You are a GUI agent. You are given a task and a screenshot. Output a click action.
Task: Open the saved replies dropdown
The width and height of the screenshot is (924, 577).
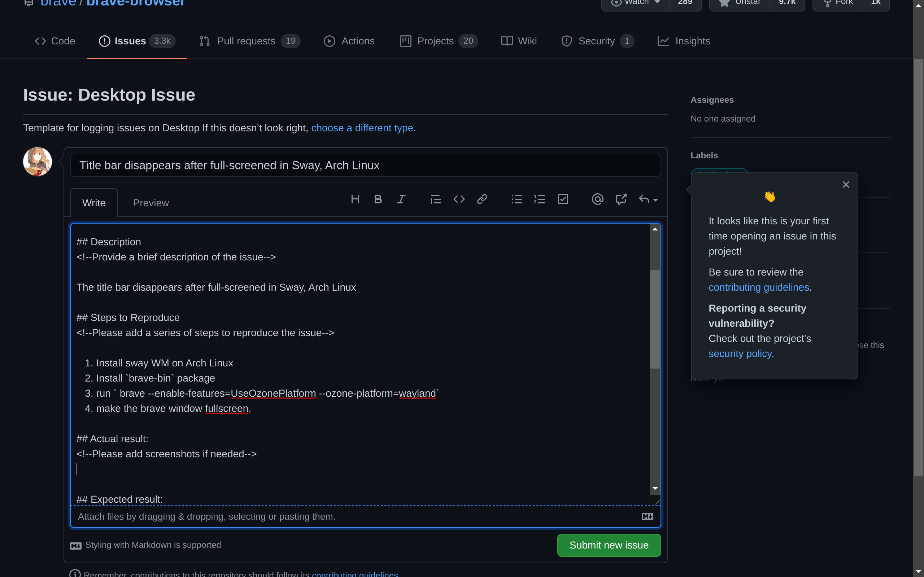[x=648, y=199]
